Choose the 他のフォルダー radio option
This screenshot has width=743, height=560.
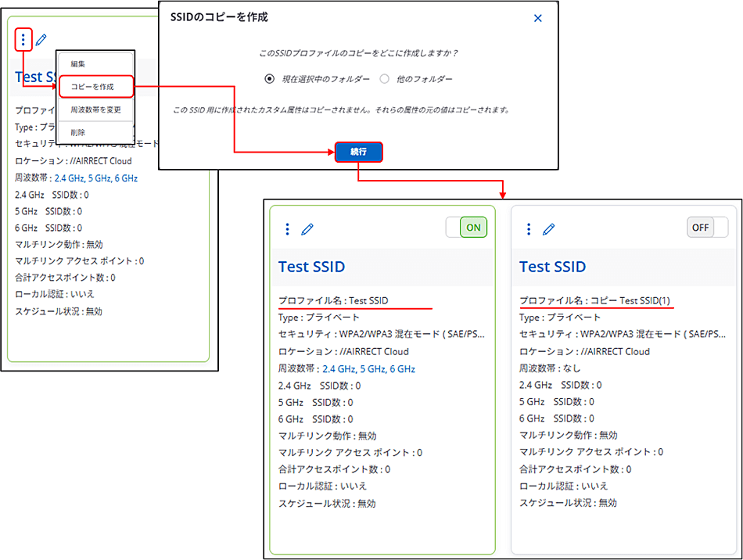coord(385,79)
